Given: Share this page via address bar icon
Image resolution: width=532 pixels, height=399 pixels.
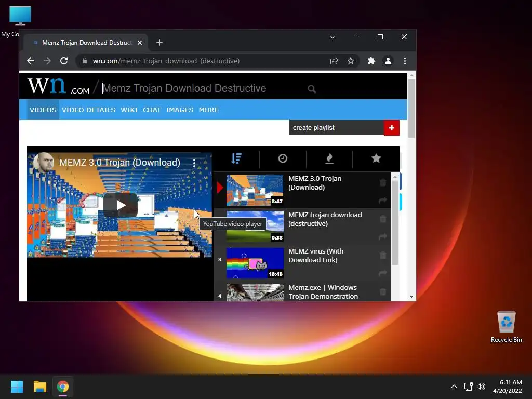Looking at the screenshot, I should 334,61.
